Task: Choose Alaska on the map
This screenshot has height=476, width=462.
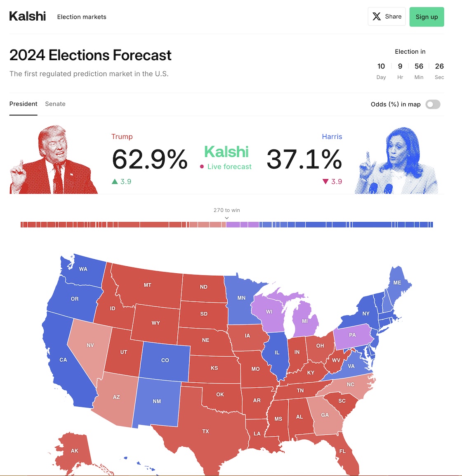Action: [74, 450]
